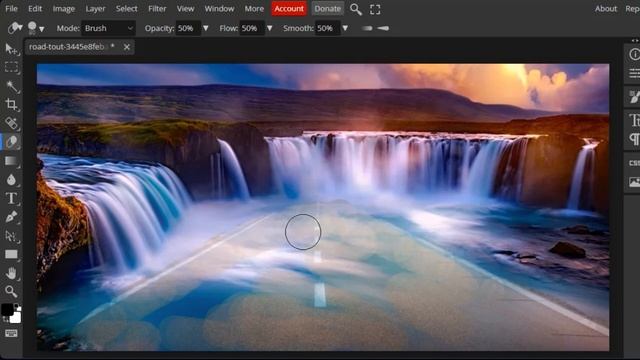Open the Character panel icon

[x=634, y=120]
